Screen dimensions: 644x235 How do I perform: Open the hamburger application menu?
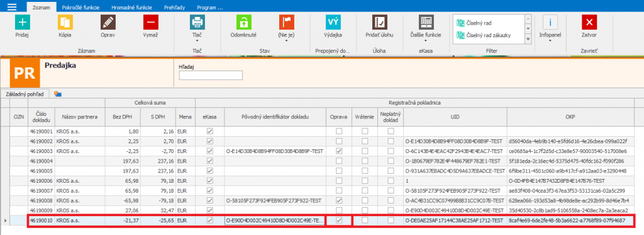pos(12,6)
